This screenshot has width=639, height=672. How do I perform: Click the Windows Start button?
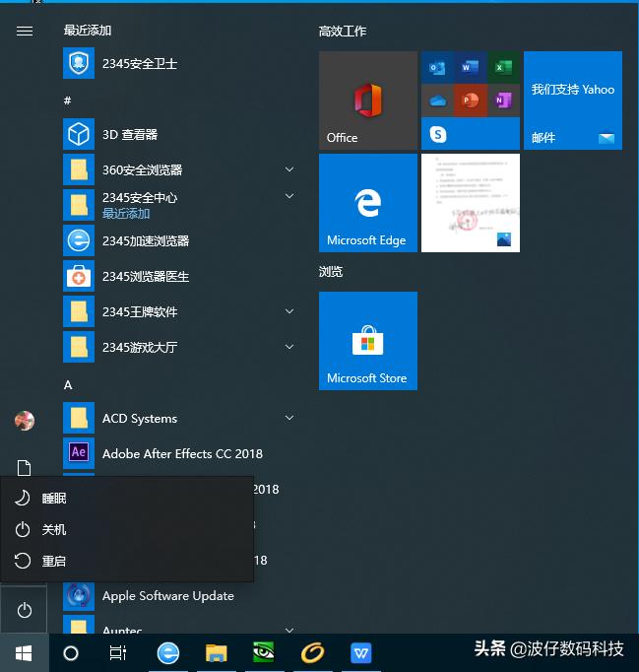(24, 653)
